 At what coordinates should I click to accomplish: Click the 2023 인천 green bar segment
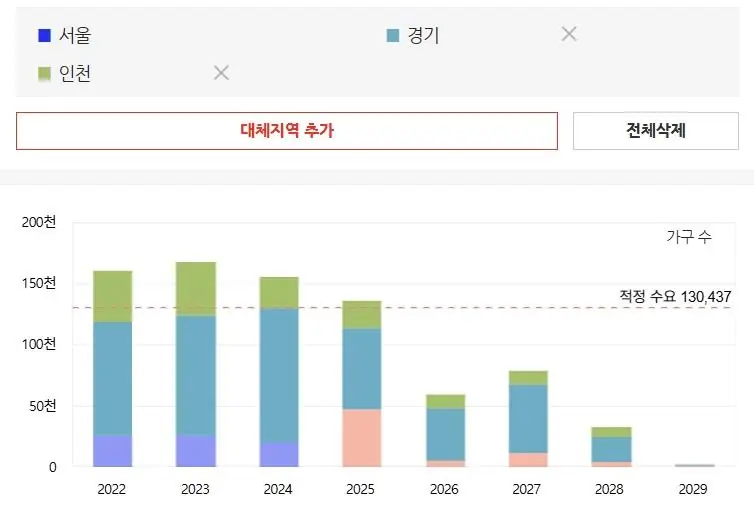(x=195, y=289)
